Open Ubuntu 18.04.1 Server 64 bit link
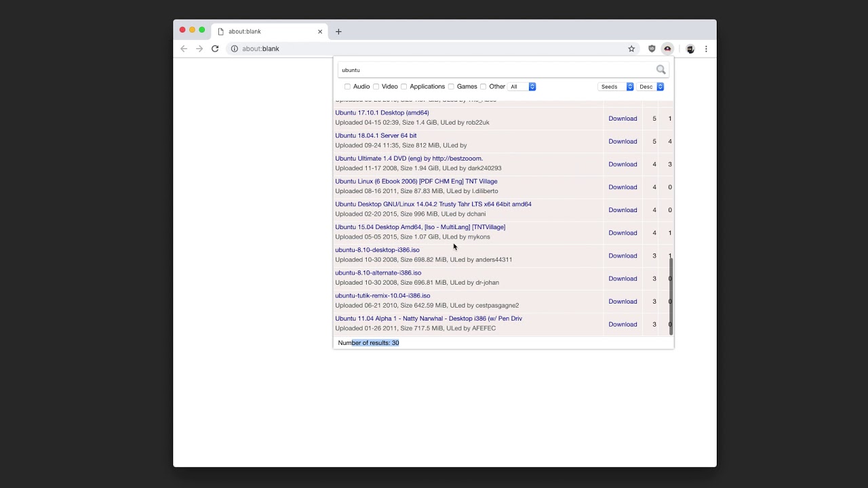Image resolution: width=868 pixels, height=488 pixels. (x=376, y=136)
